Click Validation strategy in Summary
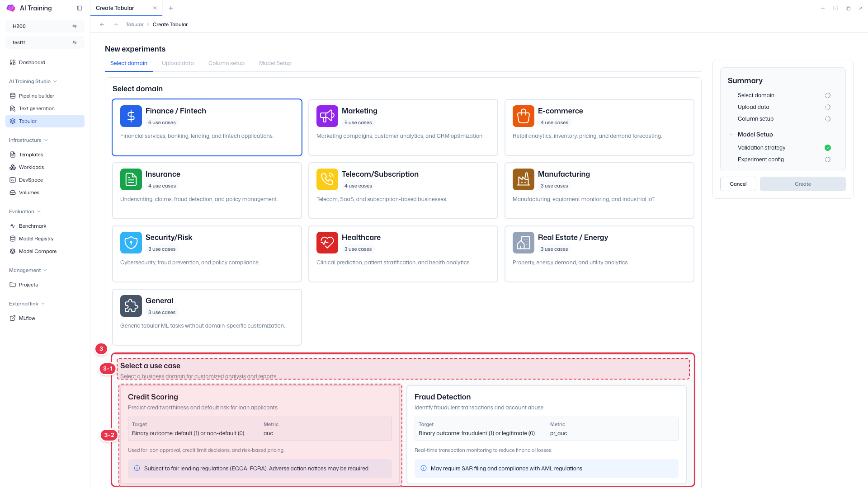 pos(784,148)
